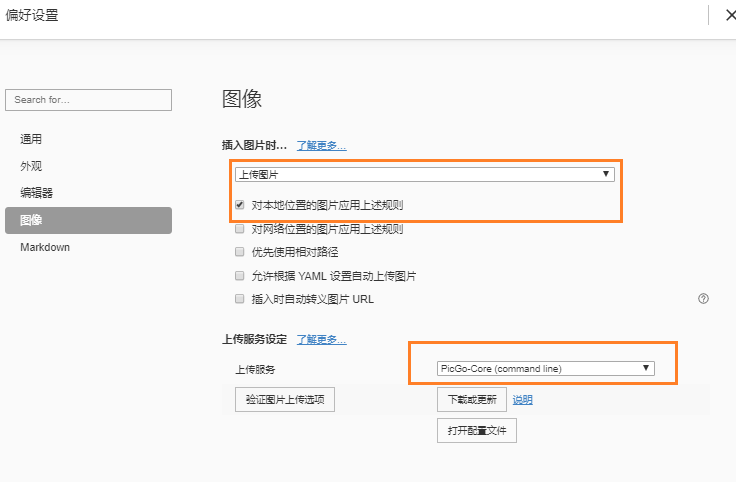Check 允许根据 YAML 设置自动上传图片

point(239,275)
